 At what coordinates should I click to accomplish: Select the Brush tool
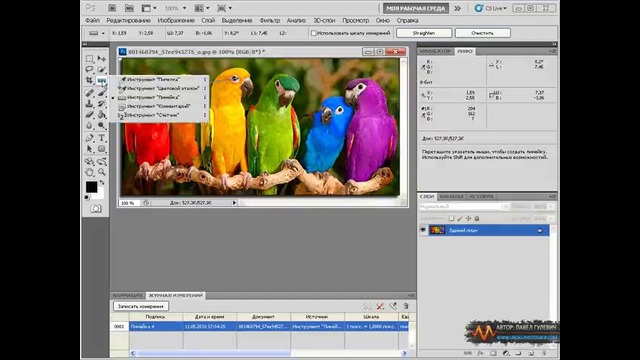pyautogui.click(x=102, y=93)
